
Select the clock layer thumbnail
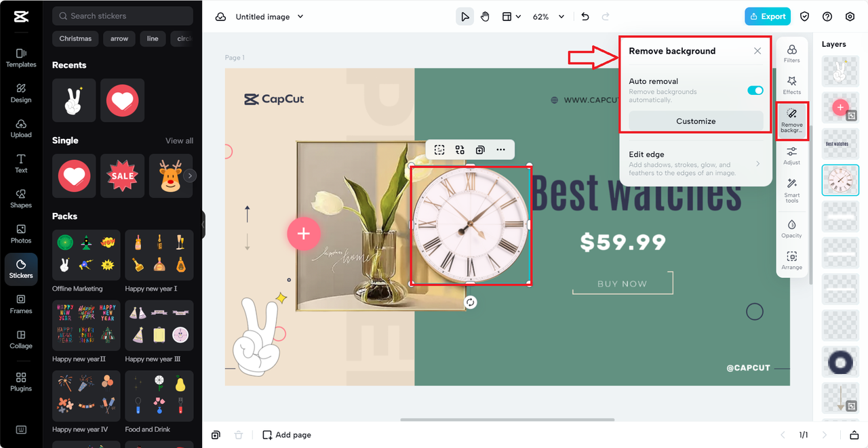click(x=840, y=180)
